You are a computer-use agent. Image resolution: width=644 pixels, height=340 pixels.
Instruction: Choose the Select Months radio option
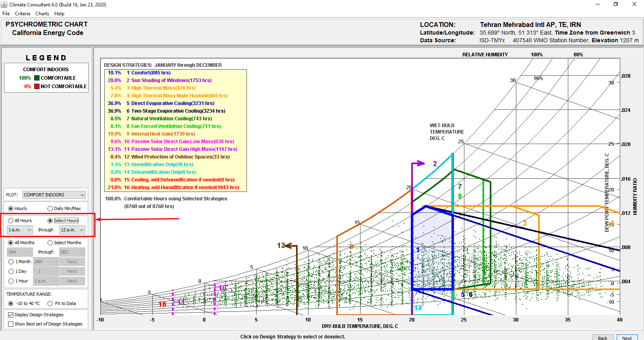pyautogui.click(x=50, y=243)
